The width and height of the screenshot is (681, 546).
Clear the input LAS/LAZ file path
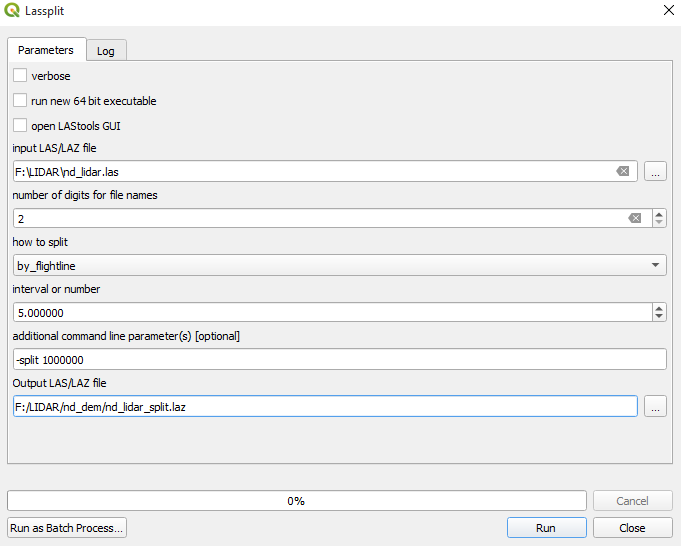tap(623, 171)
